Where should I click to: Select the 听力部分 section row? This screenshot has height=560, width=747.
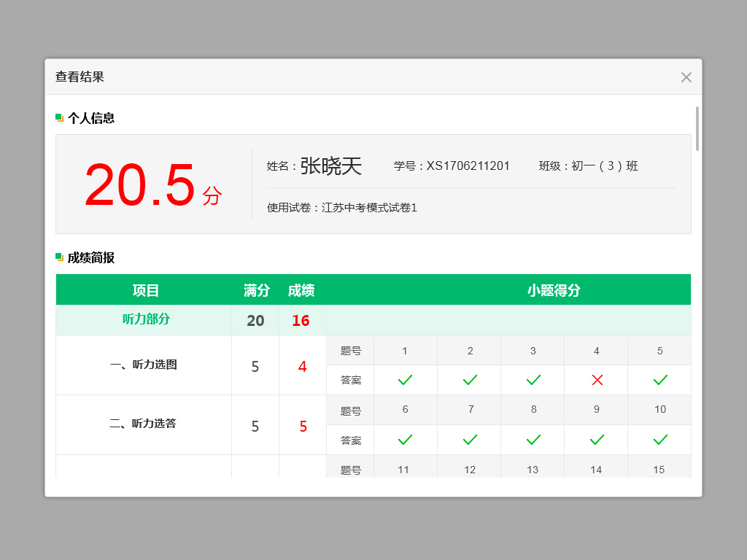click(x=146, y=319)
